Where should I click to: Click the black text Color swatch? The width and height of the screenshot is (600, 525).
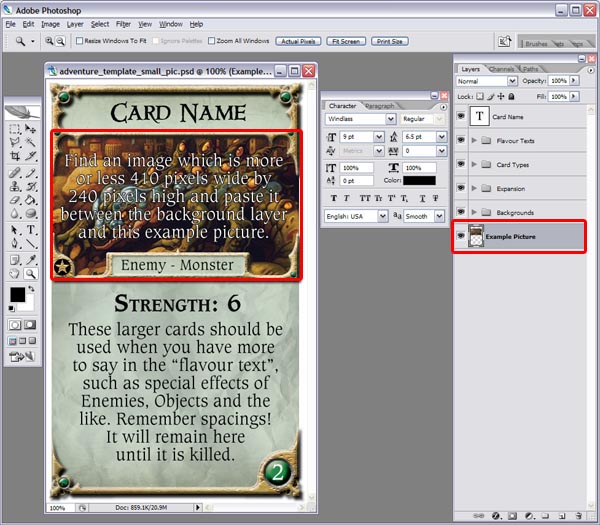[x=419, y=180]
